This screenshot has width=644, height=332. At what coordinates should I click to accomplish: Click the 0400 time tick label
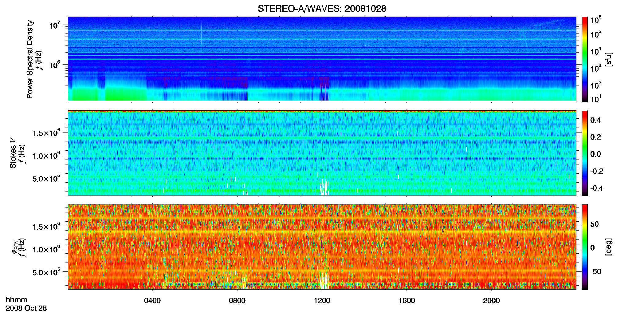pos(152,300)
